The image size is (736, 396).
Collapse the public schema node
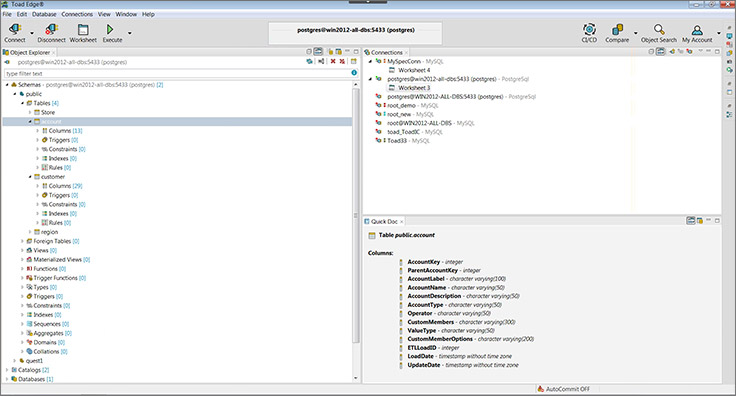[15, 94]
